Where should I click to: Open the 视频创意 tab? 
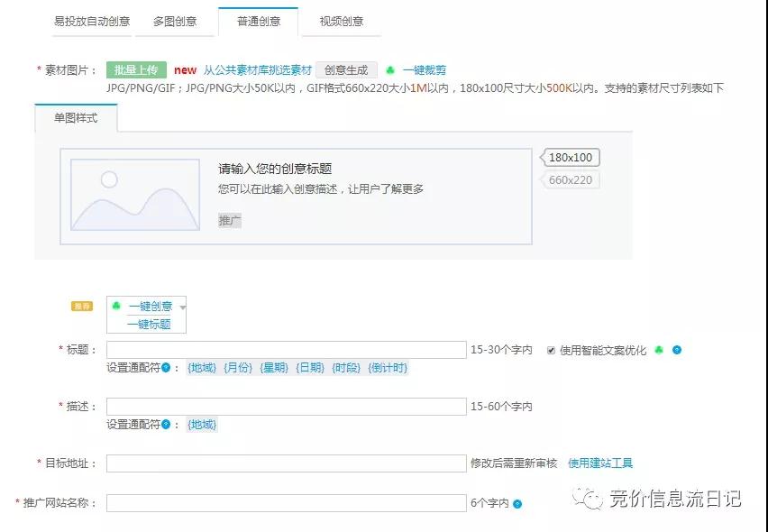point(341,21)
